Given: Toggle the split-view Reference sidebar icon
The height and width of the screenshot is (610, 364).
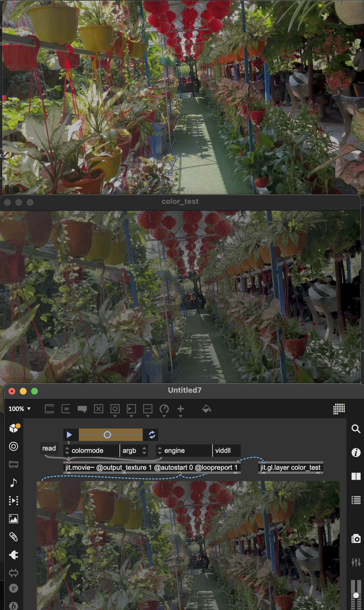Looking at the screenshot, I should [x=356, y=476].
